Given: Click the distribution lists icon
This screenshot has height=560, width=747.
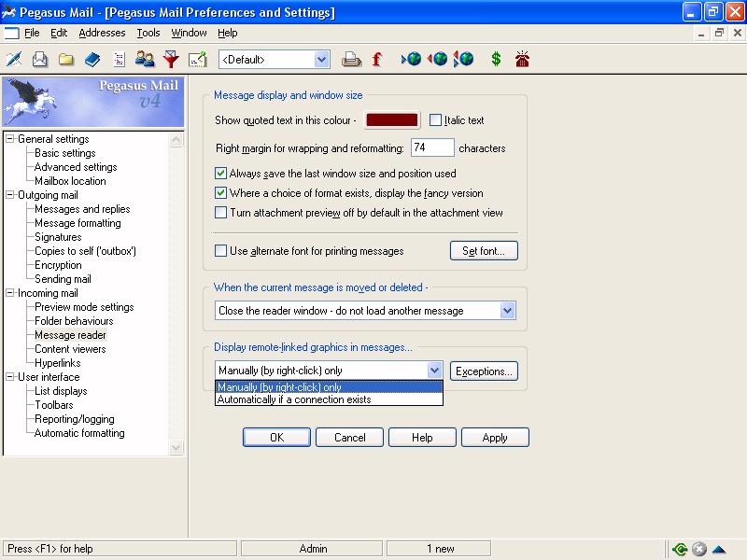Looking at the screenshot, I should click(x=119, y=60).
